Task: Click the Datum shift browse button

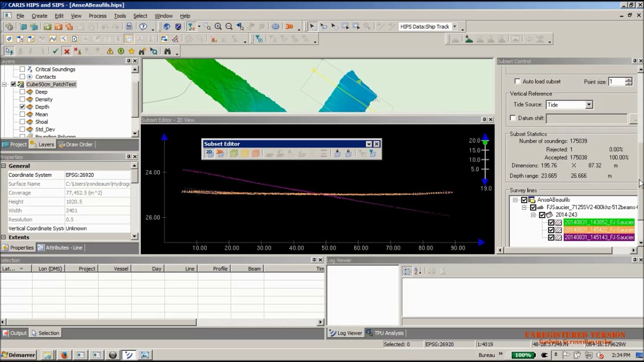Action: (633, 119)
